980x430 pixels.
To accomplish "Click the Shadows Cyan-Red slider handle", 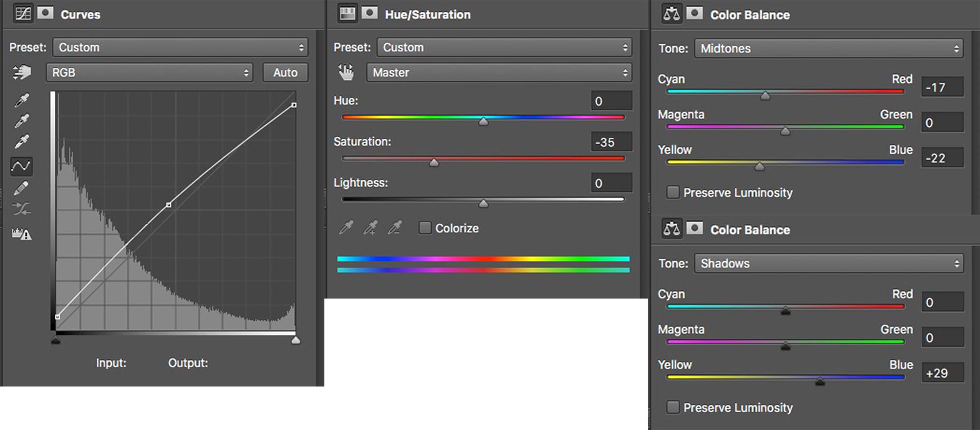I will point(786,310).
